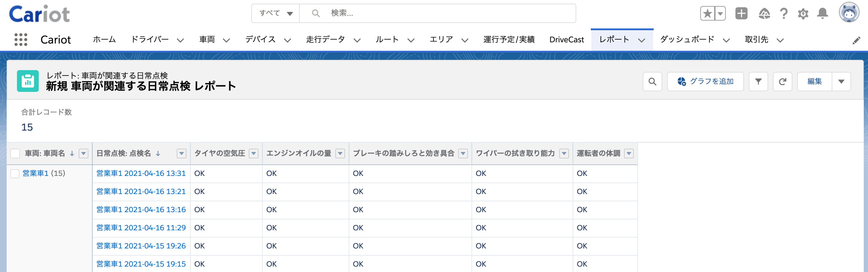Toggle the 営業車1 group checkbox
The width and height of the screenshot is (868, 272).
tap(15, 174)
